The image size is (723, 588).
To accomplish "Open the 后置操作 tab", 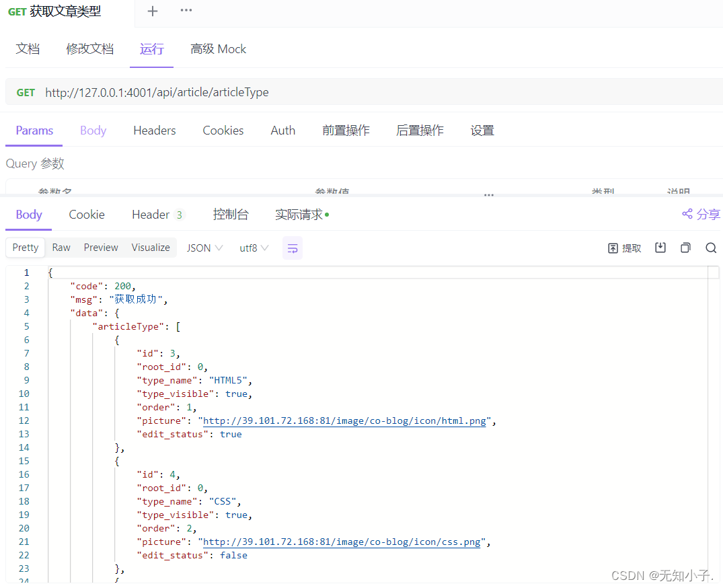I will click(x=420, y=131).
